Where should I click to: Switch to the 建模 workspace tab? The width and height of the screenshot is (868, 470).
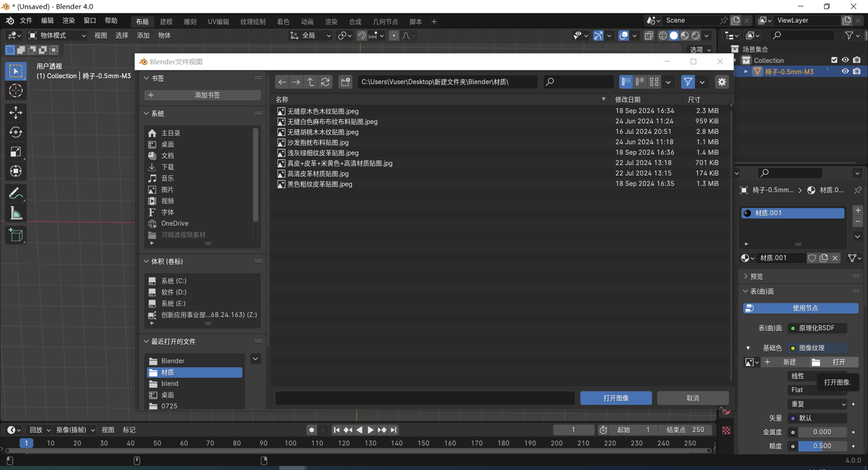(166, 22)
